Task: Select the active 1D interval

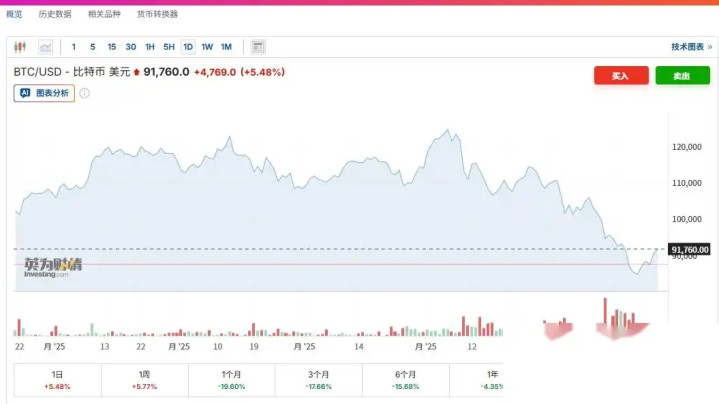Action: click(x=188, y=47)
